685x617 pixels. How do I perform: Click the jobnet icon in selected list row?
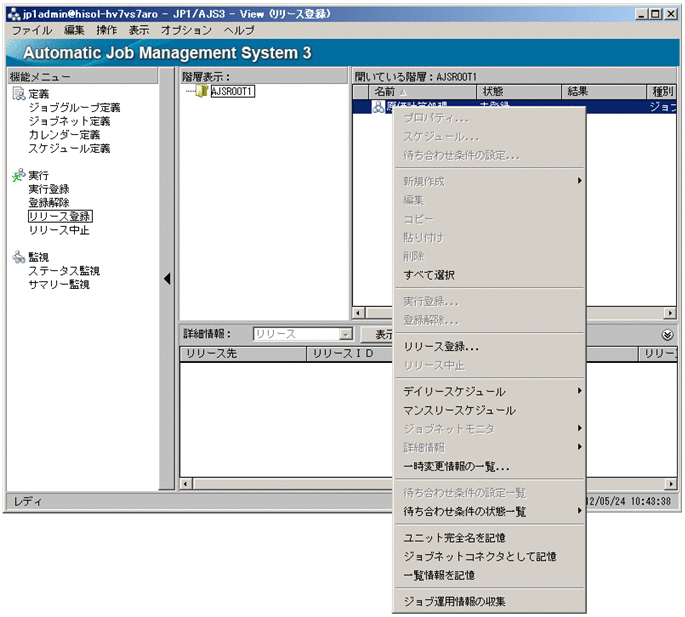pyautogui.click(x=378, y=106)
